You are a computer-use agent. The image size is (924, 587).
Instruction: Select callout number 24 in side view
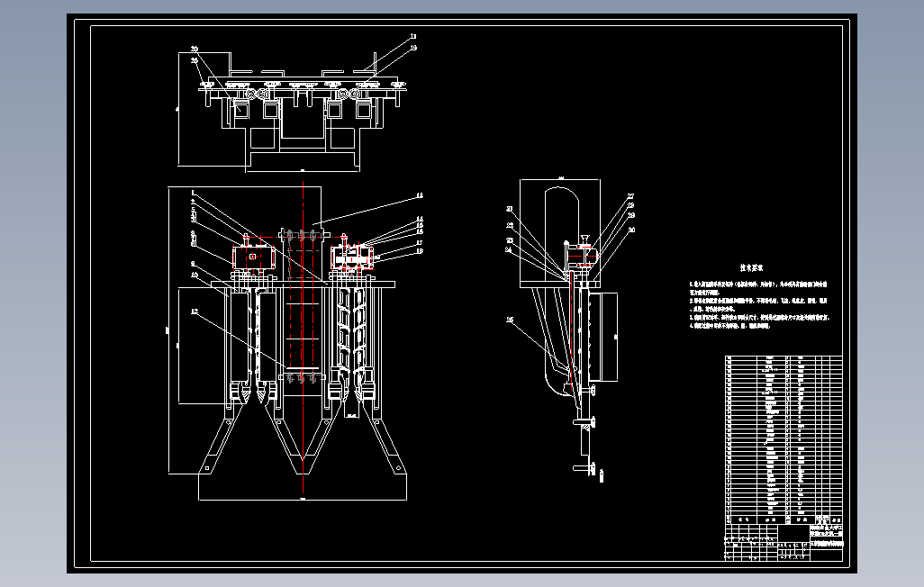[x=509, y=250]
